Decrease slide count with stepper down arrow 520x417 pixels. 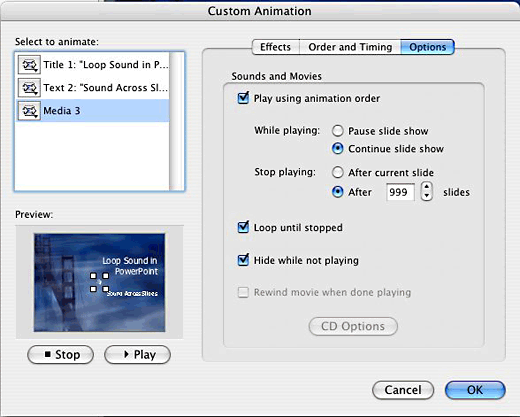(x=427, y=196)
